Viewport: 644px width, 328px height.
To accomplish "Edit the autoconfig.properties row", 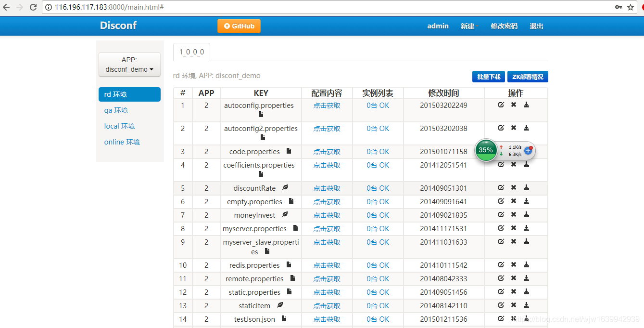I will (501, 105).
